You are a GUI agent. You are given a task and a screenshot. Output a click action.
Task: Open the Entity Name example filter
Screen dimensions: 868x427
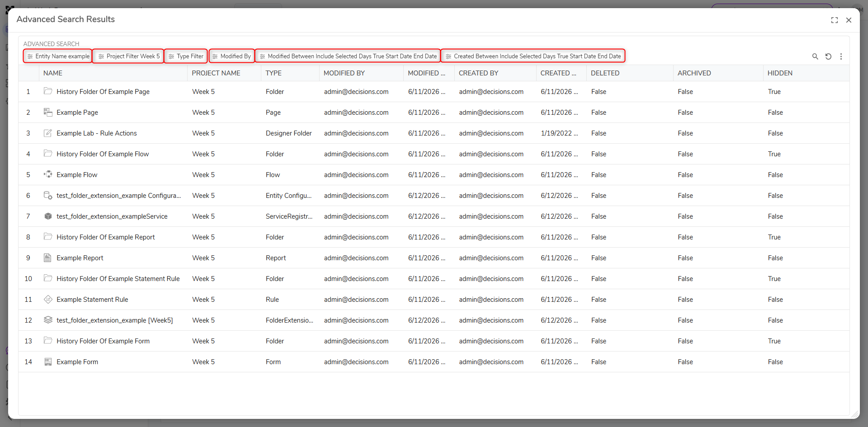pyautogui.click(x=58, y=56)
